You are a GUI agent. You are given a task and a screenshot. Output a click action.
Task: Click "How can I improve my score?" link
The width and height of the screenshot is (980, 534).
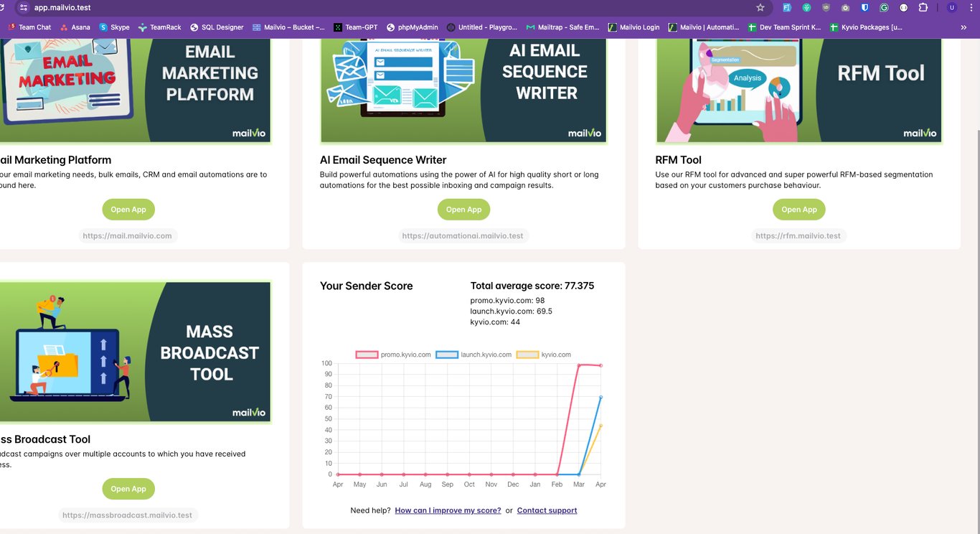[x=448, y=510]
